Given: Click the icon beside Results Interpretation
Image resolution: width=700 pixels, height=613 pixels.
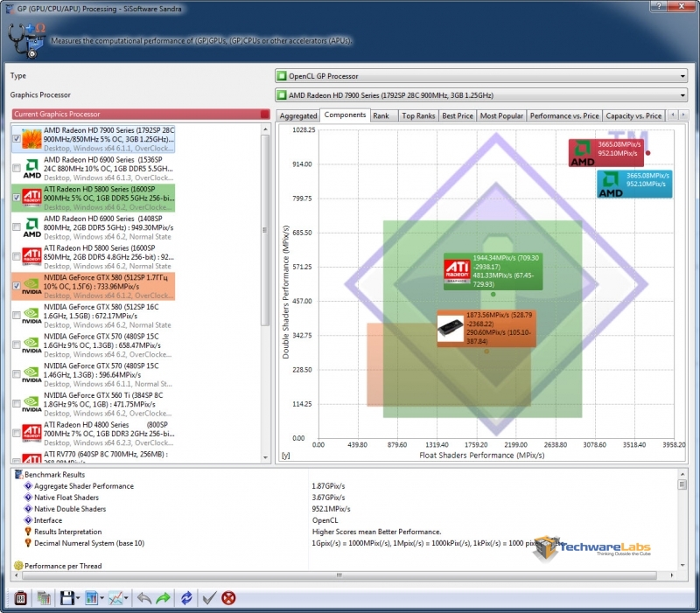Looking at the screenshot, I should tap(28, 532).
